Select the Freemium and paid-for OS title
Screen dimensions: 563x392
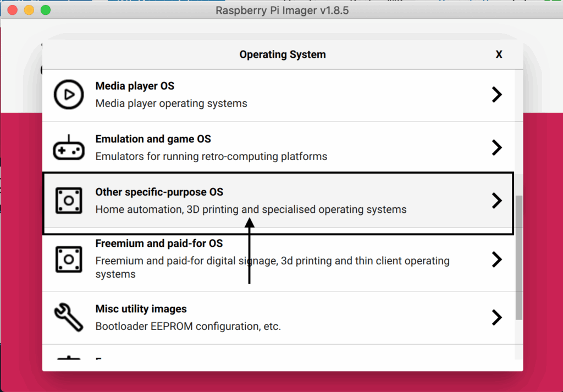[x=159, y=244]
